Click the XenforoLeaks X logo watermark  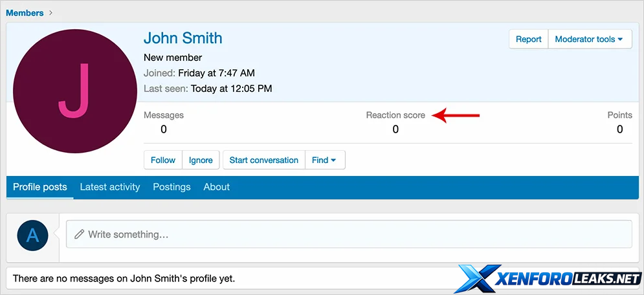point(477,279)
